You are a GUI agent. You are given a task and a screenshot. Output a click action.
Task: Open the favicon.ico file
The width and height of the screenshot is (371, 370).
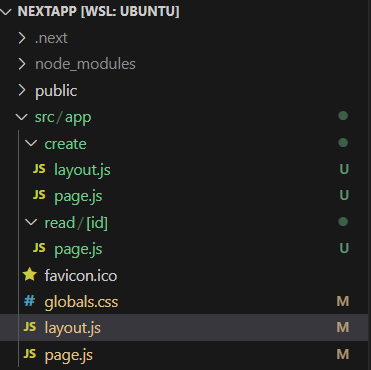coord(81,276)
